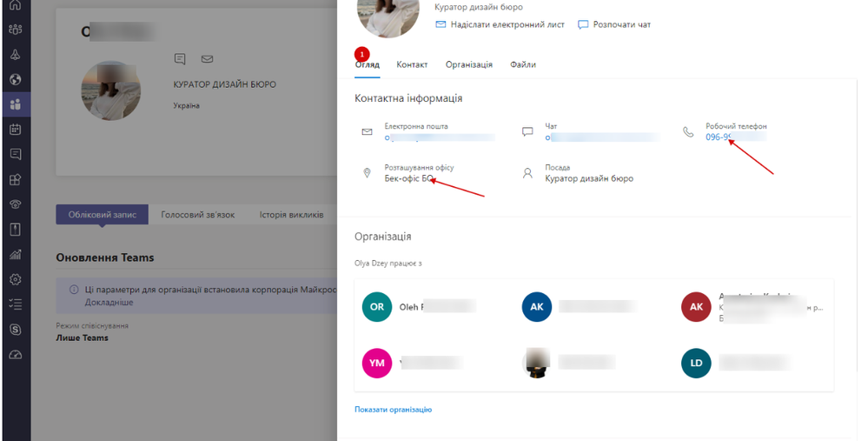This screenshot has height=441, width=868.
Task: Open the Історія викликів tab
Action: tap(292, 214)
